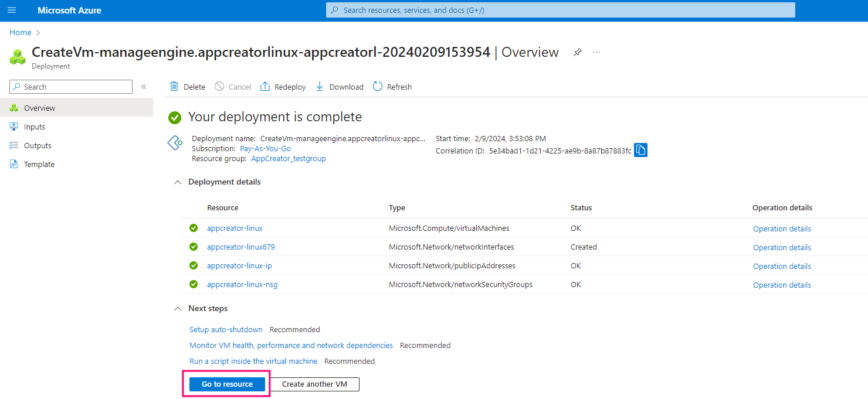The width and height of the screenshot is (868, 399).
Task: Download the deployment via Download button
Action: point(340,87)
